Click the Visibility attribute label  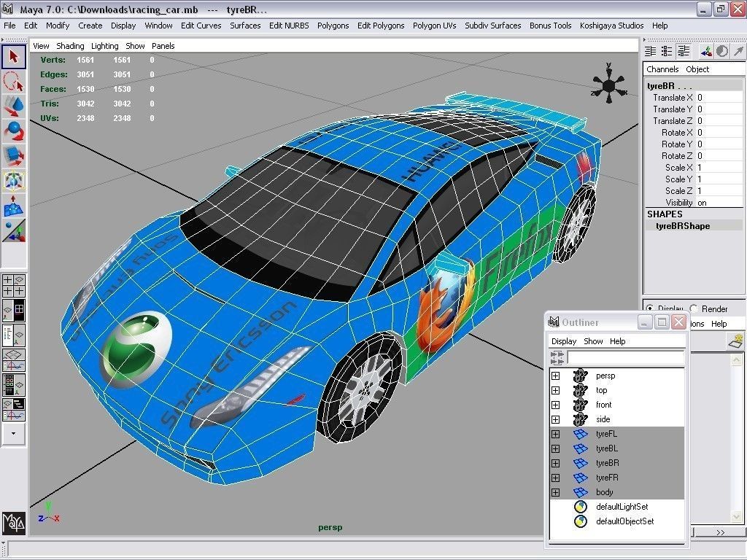pyautogui.click(x=679, y=203)
